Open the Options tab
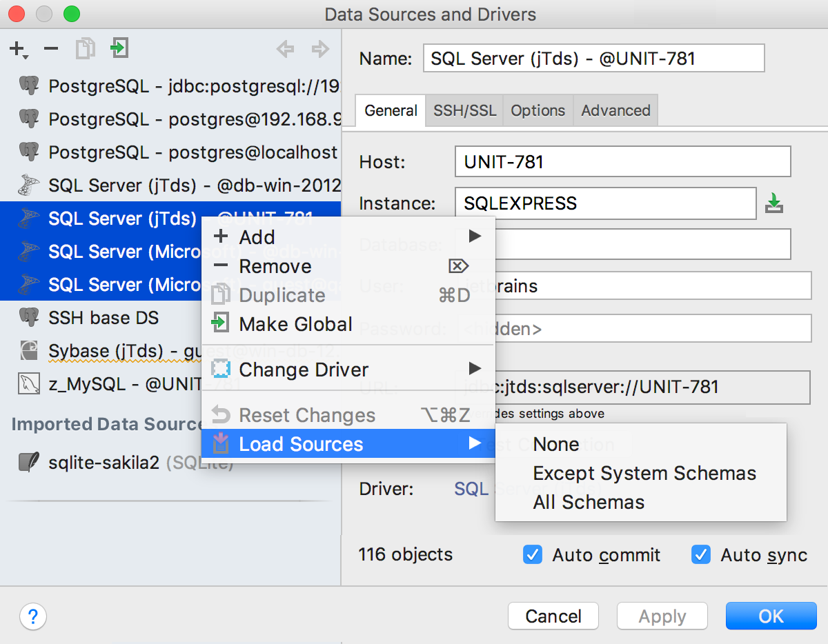This screenshot has height=644, width=828. (x=538, y=110)
